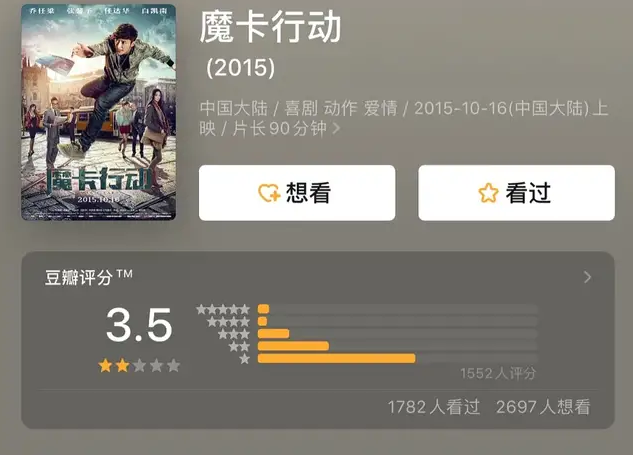Tap the 看过 button label

point(528,193)
